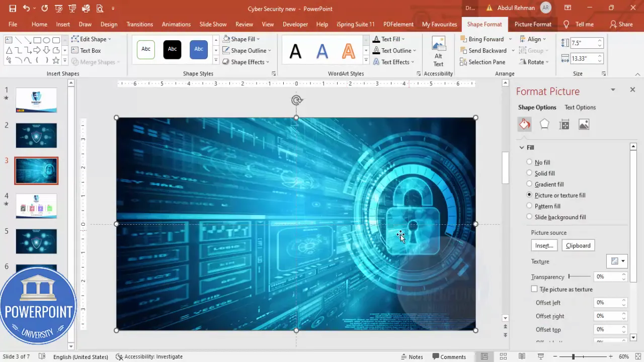Select Picture or texture fill radio option

pyautogui.click(x=529, y=195)
